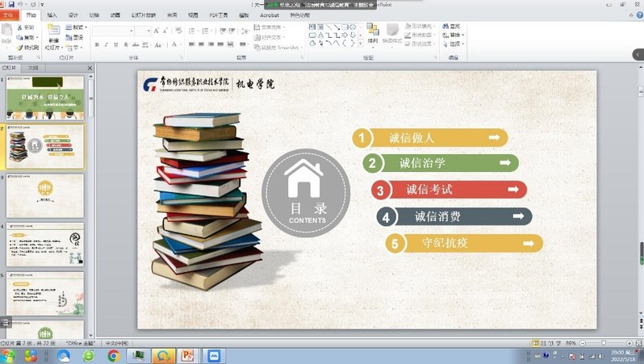Click the '诚信考试' contents button

(x=449, y=190)
